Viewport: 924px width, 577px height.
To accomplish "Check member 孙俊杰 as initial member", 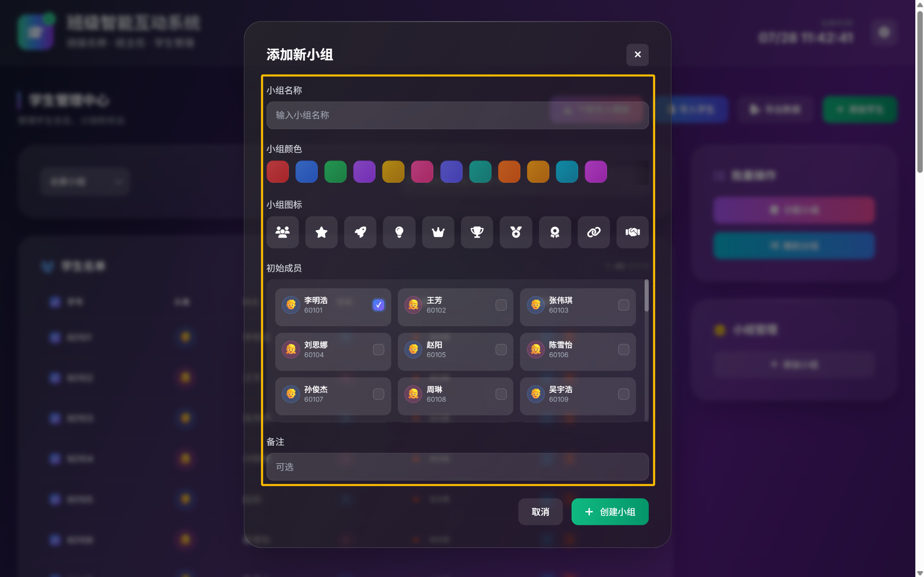I will click(378, 393).
